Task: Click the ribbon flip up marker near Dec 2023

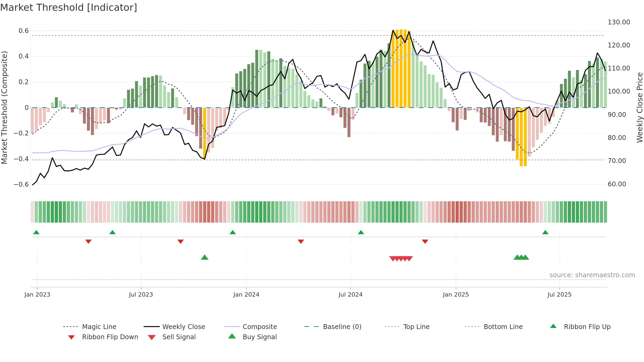Action: (233, 232)
